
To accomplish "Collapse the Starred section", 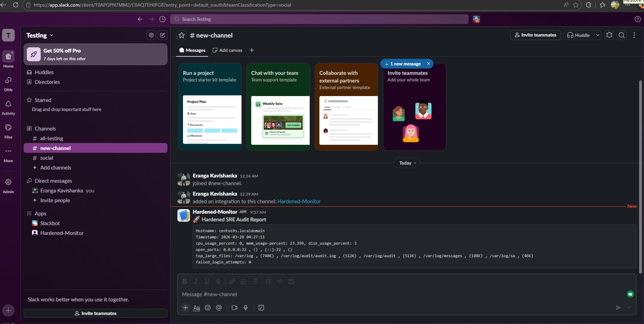I will click(x=43, y=100).
